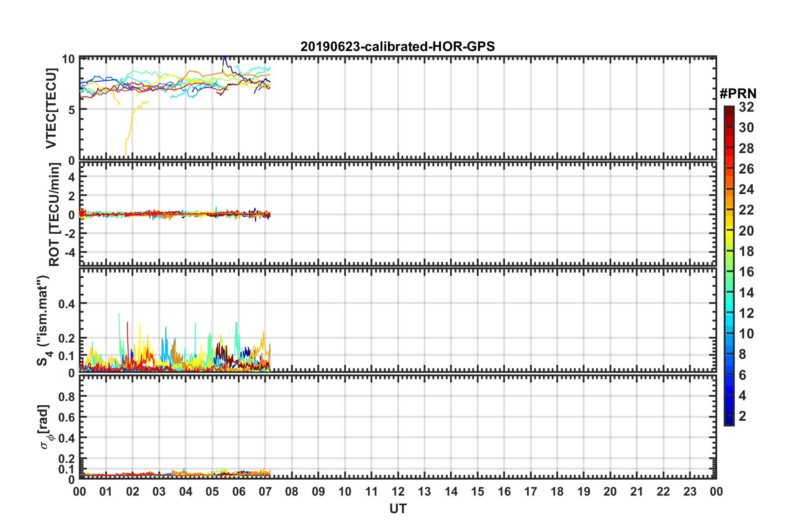Screen dimensions: 796x532
Task: Click the sigma phi [rad] axis label
Action: pos(45,427)
